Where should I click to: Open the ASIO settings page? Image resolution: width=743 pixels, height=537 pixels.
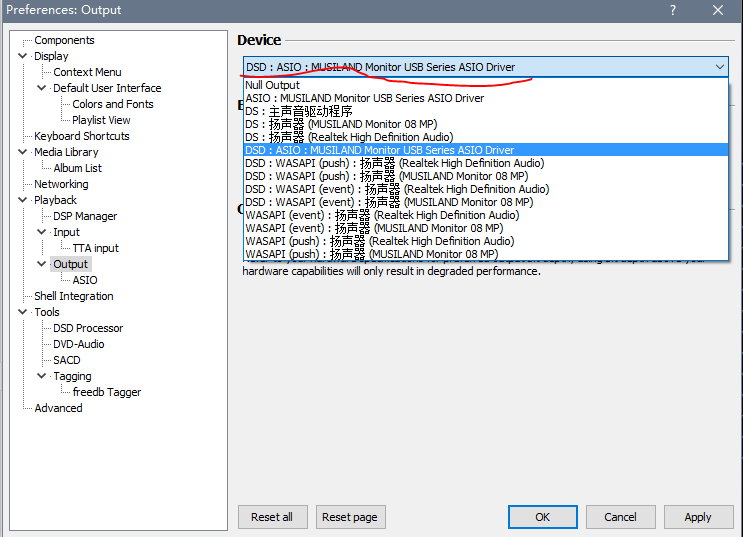[x=85, y=280]
